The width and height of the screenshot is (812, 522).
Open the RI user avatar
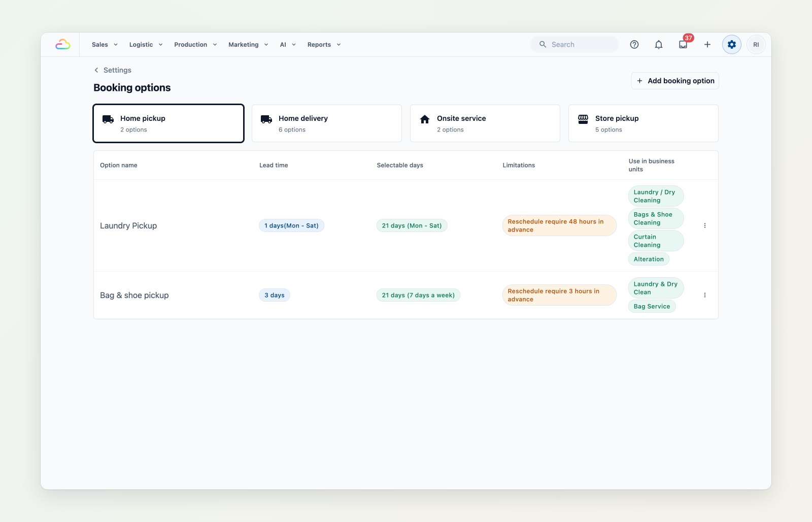756,45
